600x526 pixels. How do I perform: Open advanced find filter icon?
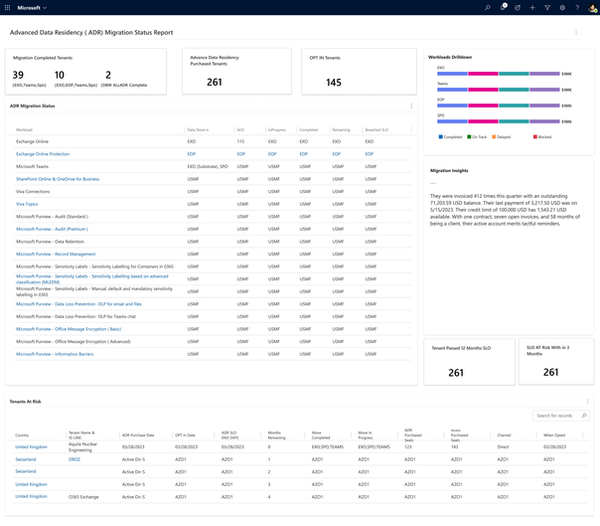pyautogui.click(x=547, y=8)
